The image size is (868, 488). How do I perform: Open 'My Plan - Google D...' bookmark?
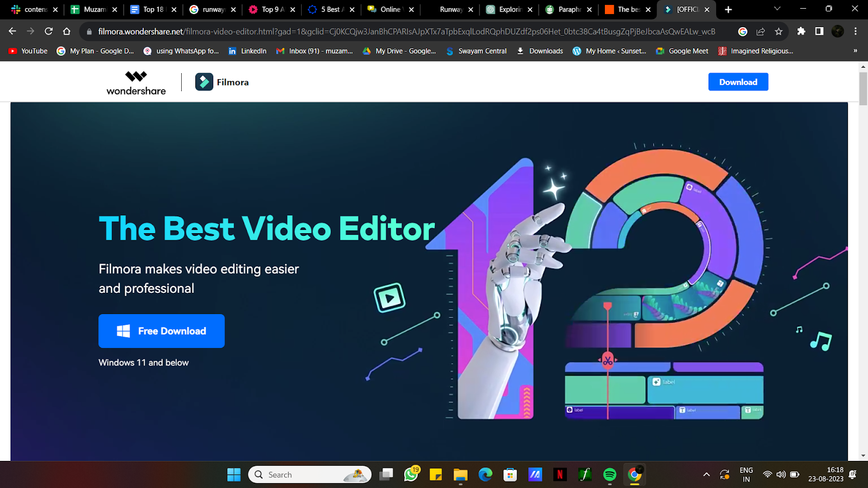click(95, 51)
